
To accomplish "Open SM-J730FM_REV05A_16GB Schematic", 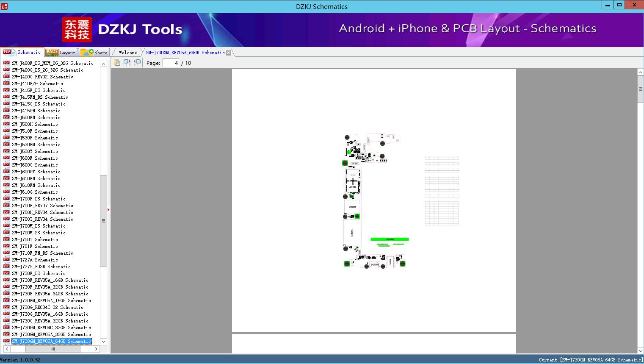I will (51, 300).
